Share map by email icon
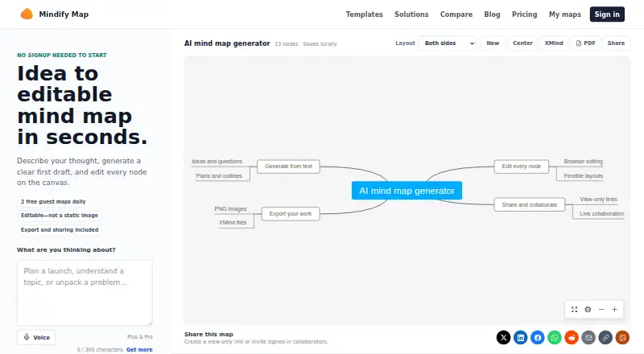The width and height of the screenshot is (644, 354). coord(588,338)
